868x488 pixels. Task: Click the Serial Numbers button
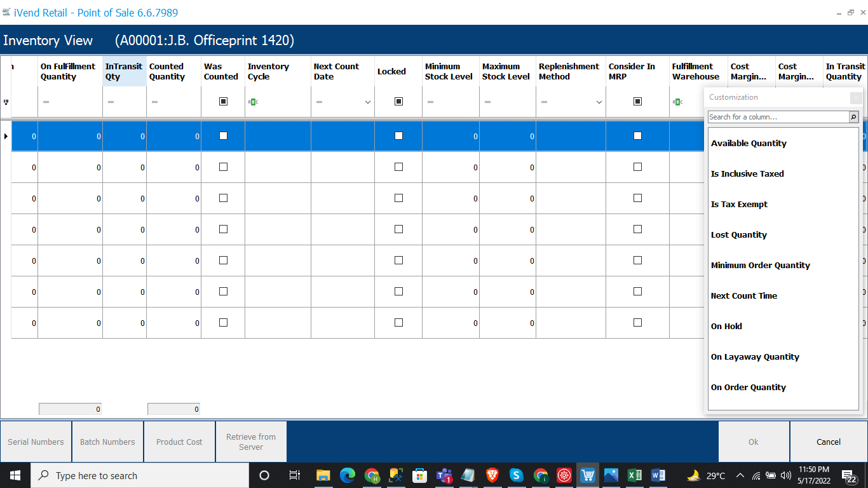pos(36,442)
